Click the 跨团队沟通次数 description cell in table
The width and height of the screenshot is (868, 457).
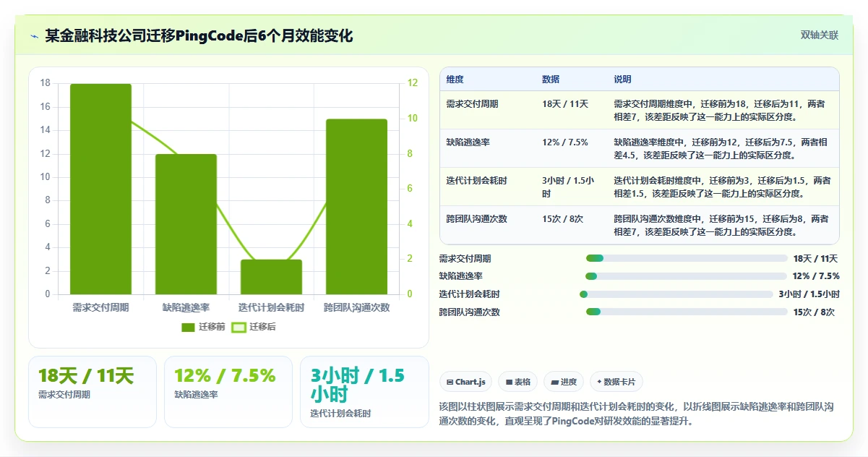[x=723, y=225]
